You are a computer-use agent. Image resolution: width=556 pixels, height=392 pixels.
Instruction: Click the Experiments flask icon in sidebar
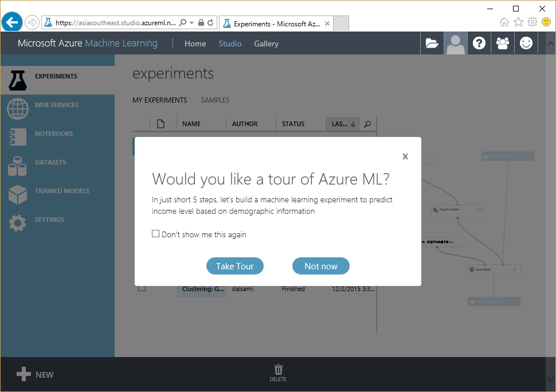(x=18, y=80)
